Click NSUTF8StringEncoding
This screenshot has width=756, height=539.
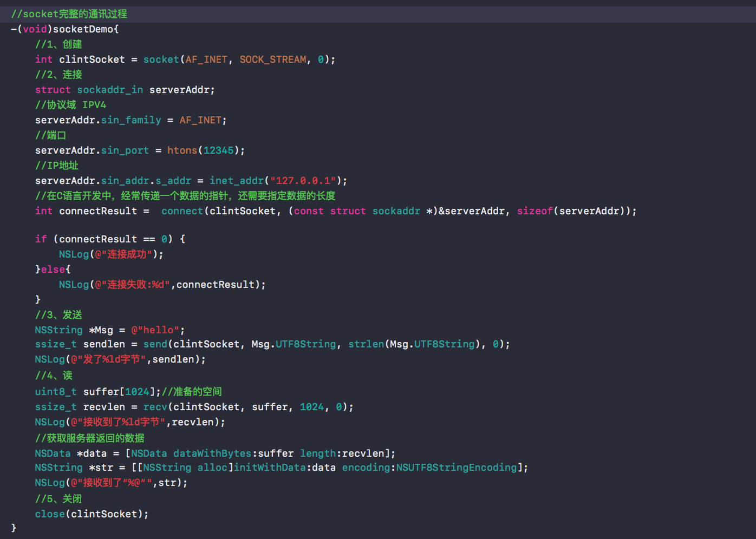tap(457, 468)
